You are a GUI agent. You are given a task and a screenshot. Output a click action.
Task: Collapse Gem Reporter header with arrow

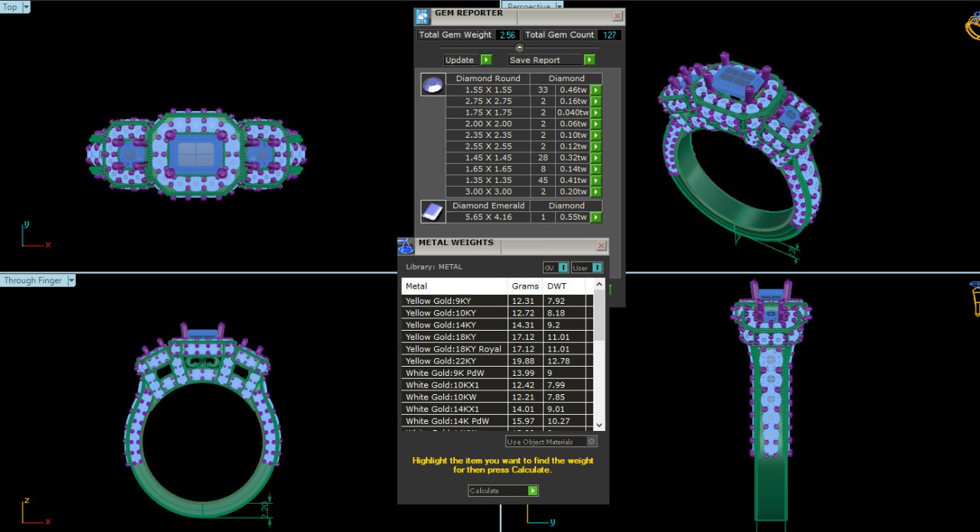(519, 47)
